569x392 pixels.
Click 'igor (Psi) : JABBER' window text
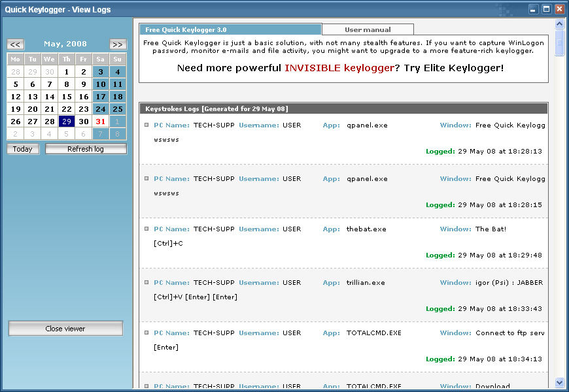(x=509, y=283)
